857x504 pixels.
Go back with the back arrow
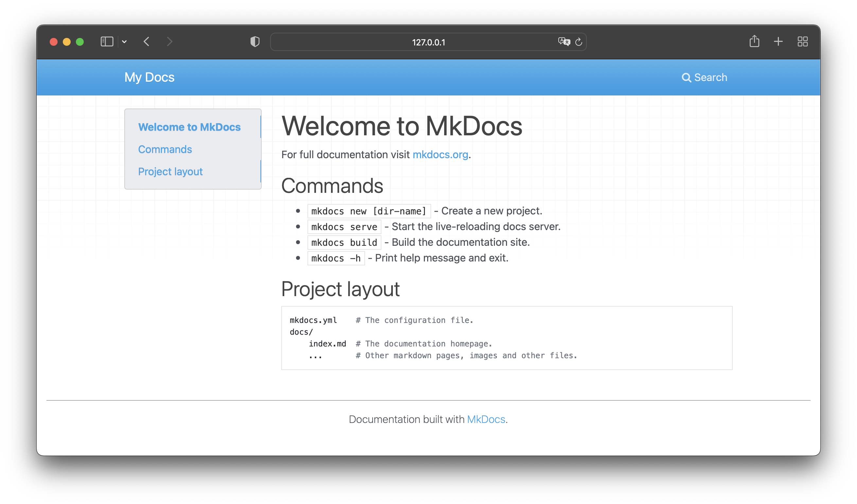point(147,42)
